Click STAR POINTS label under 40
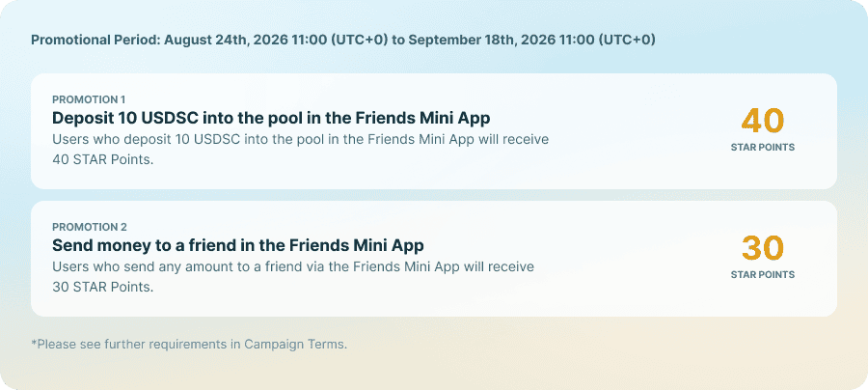The width and height of the screenshot is (868, 390). [x=763, y=148]
